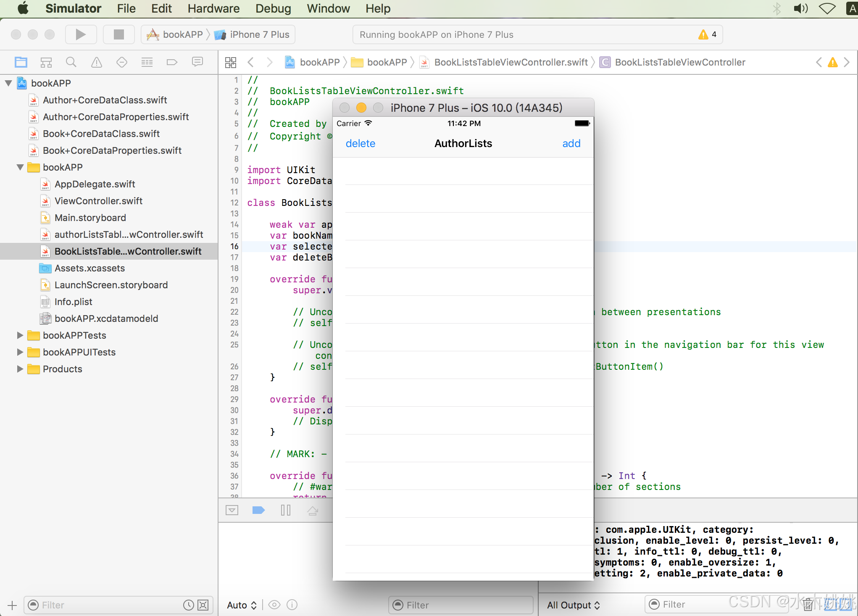Tap add in the simulator navigation bar
This screenshot has height=616, width=858.
tap(571, 143)
